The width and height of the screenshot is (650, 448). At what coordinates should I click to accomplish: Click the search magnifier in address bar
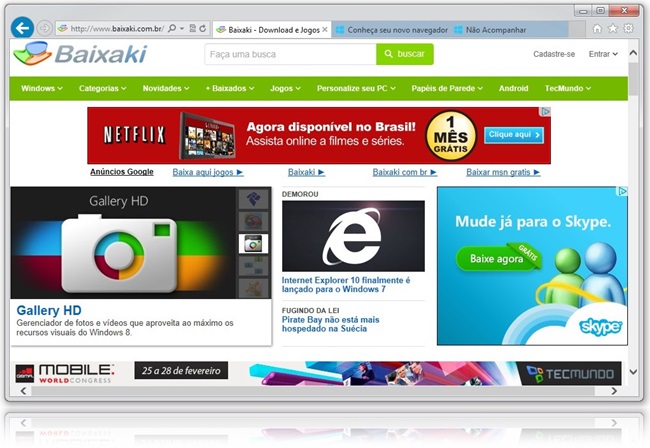pos(172,28)
